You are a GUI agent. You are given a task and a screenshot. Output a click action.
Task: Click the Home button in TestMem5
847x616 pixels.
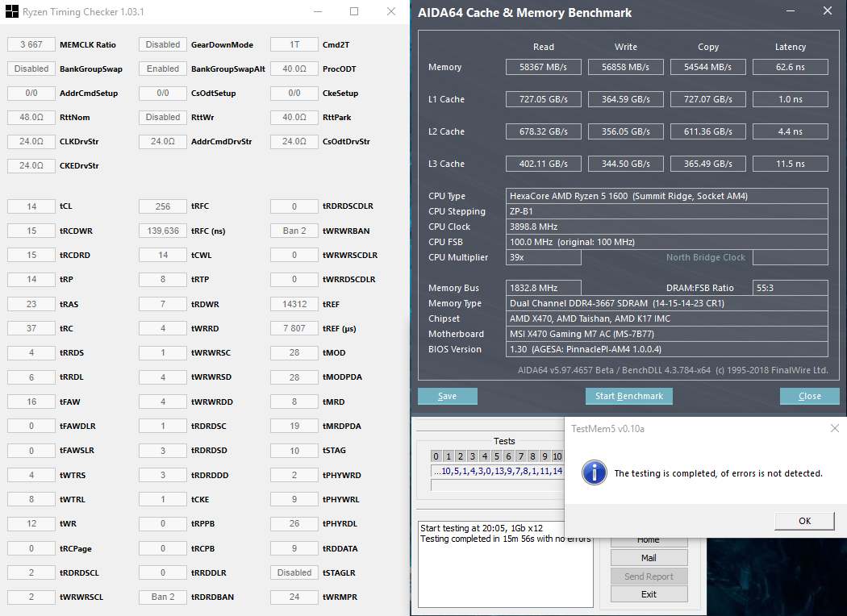tap(649, 541)
